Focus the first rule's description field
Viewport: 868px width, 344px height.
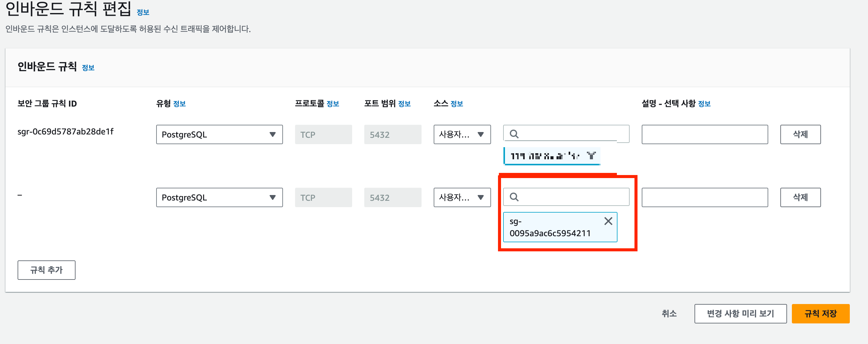point(704,134)
